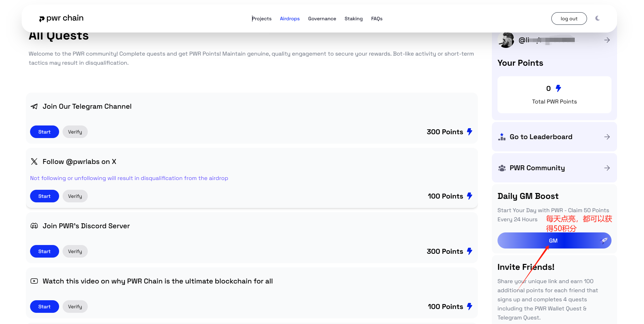Claim daily boost with the GM button
The width and height of the screenshot is (644, 324).
554,240
